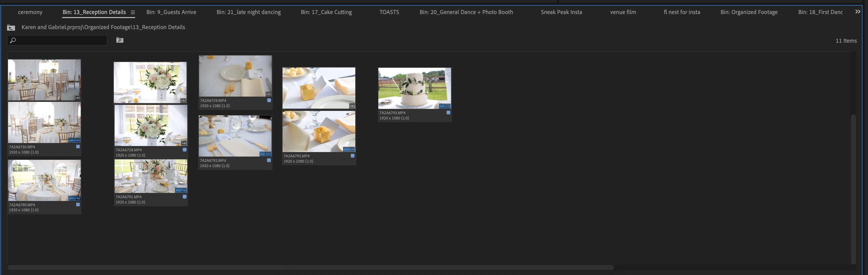Image resolution: width=868 pixels, height=275 pixels.
Task: Click audio badge on 7A2A6729.MP4 thumbnail
Action: pyautogui.click(x=268, y=94)
